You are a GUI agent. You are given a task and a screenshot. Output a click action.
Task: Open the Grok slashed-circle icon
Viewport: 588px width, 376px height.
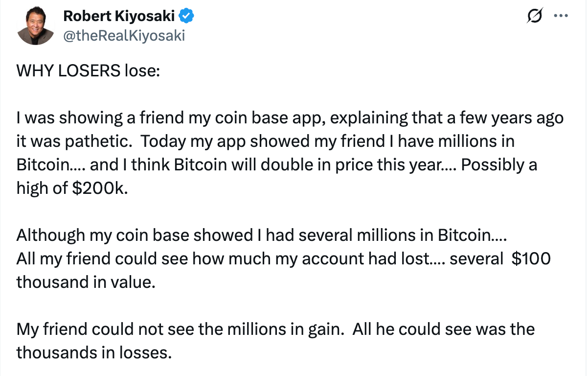tap(535, 17)
